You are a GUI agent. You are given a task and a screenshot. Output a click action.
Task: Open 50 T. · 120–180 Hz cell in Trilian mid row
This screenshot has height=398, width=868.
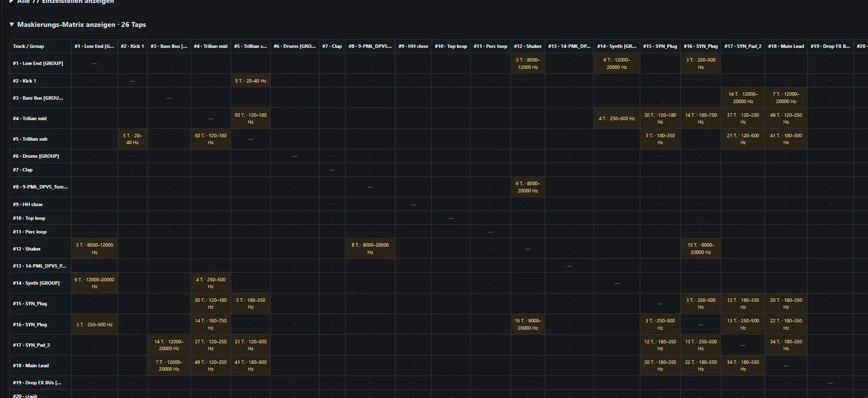click(x=251, y=118)
